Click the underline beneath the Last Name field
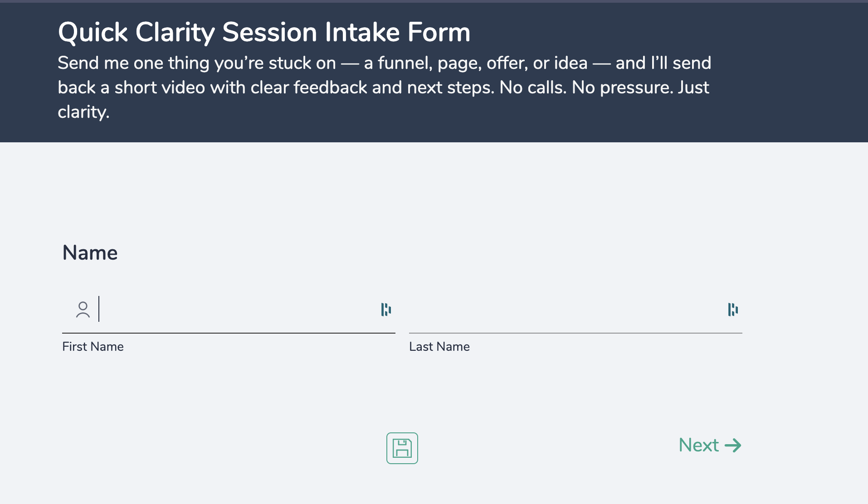Viewport: 868px width, 504px height. coord(575,333)
